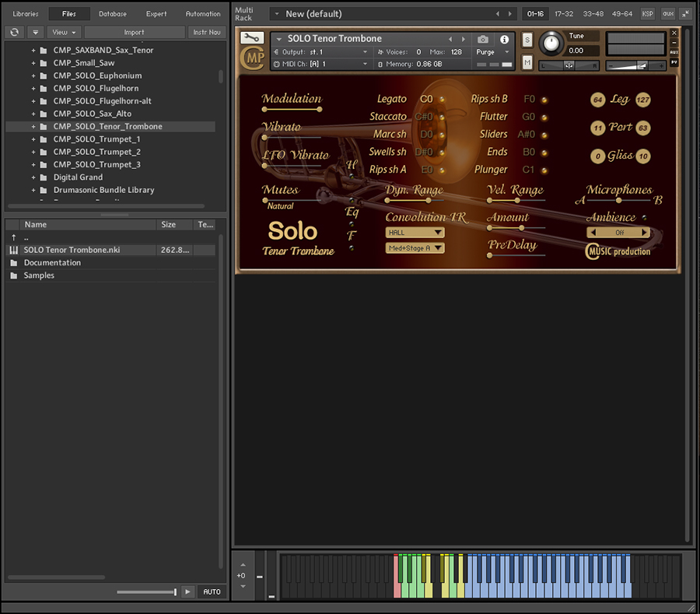Switch to the Expert tab

pyautogui.click(x=156, y=14)
